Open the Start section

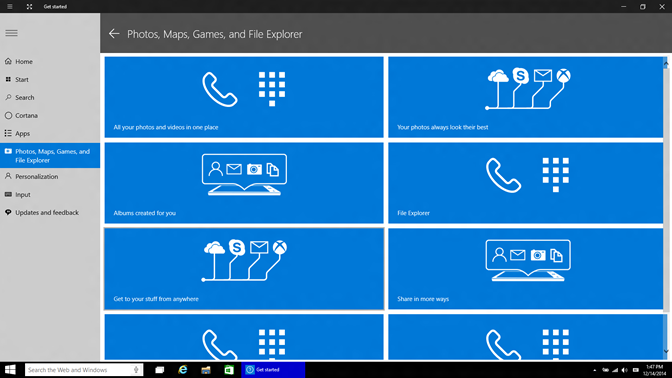(x=50, y=79)
